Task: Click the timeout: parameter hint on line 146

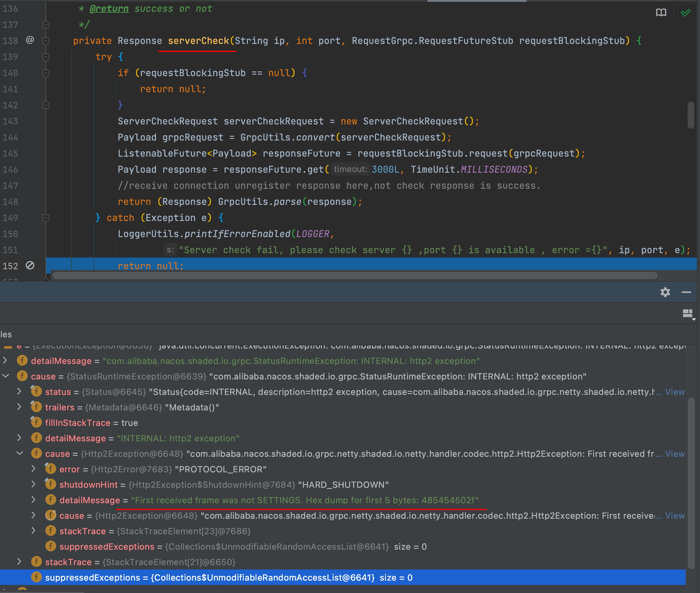Action: (x=350, y=169)
